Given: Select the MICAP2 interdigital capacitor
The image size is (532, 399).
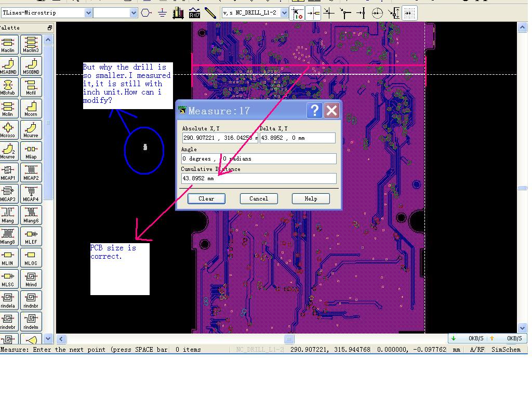Looking at the screenshot, I should click(31, 172).
